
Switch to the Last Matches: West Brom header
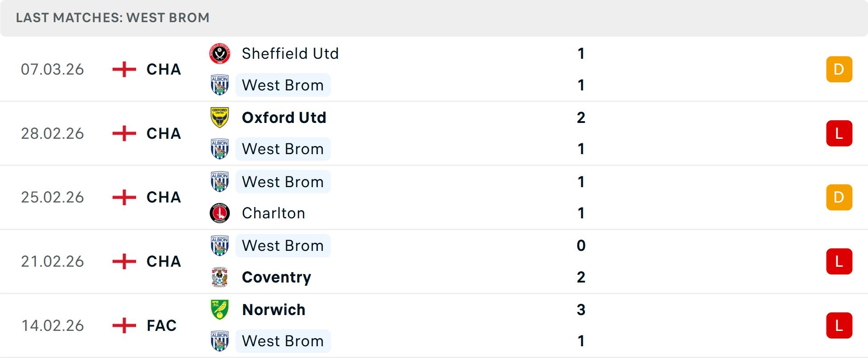[x=112, y=18]
